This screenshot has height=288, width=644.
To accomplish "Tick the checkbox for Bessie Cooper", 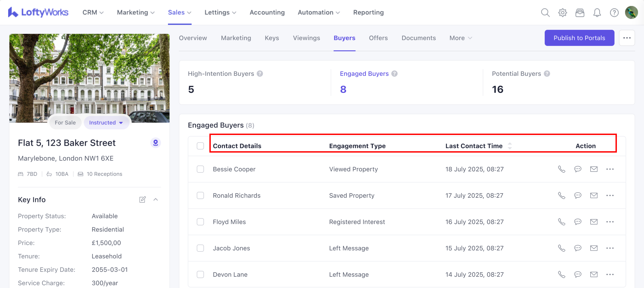I will pyautogui.click(x=200, y=169).
